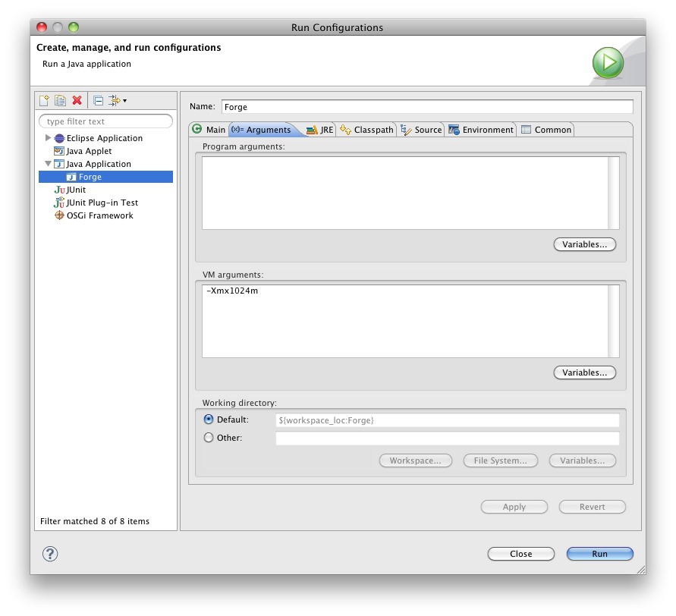
Task: Delete selected launch configuration with red X
Action: 77,100
